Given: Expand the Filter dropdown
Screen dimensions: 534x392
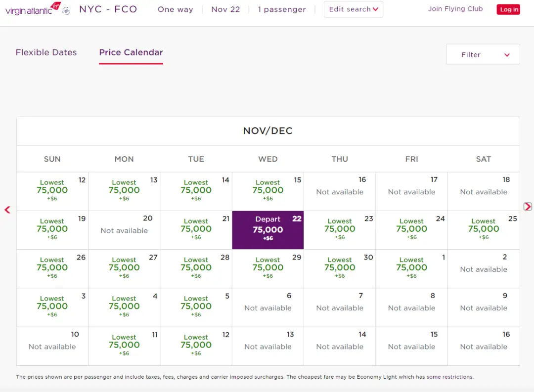Looking at the screenshot, I should click(x=483, y=55).
